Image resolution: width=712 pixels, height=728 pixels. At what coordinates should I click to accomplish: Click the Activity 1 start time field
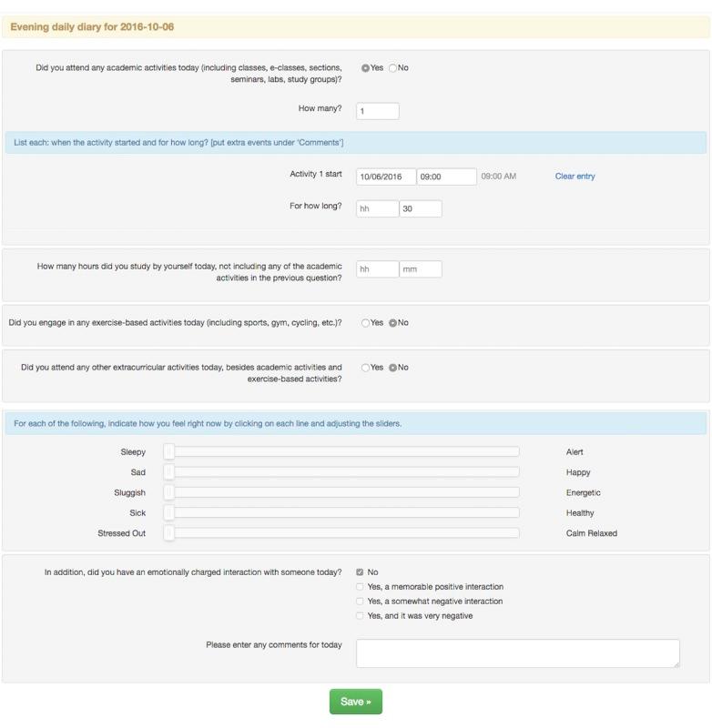pos(446,177)
